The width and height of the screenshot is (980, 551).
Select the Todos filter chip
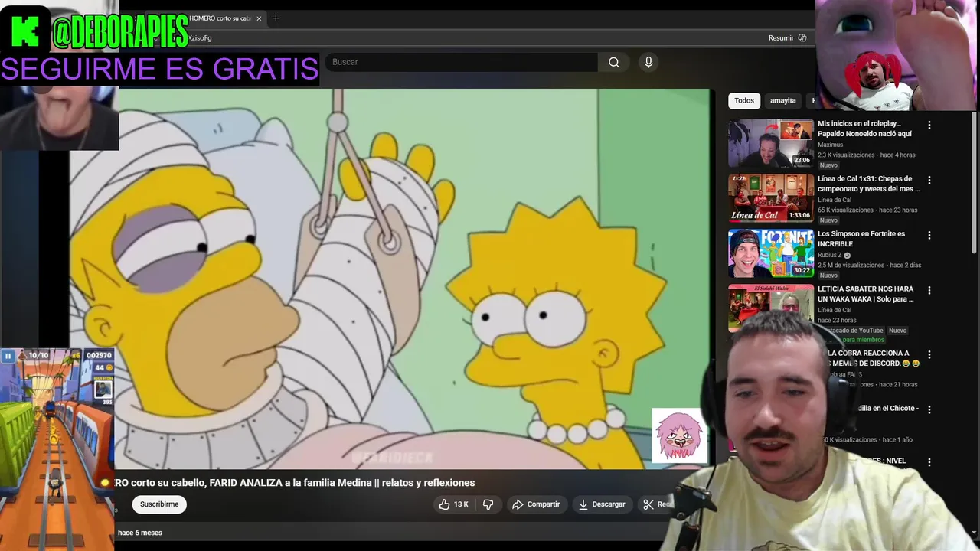point(744,100)
